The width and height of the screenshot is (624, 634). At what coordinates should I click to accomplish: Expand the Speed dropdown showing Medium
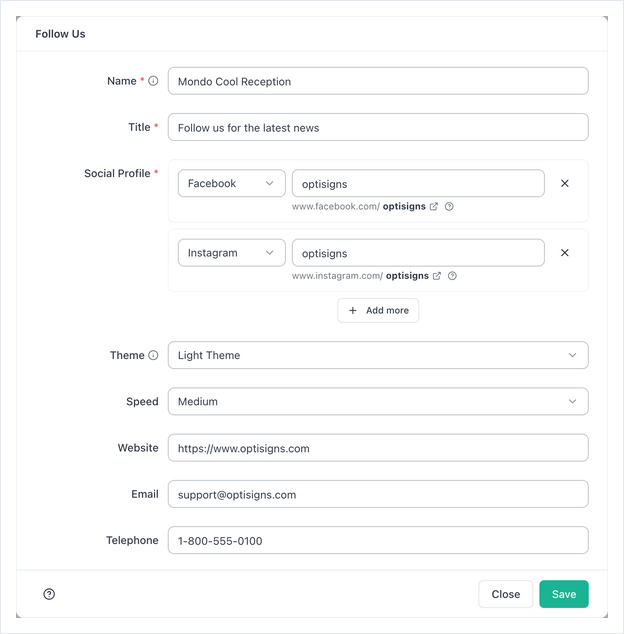tap(378, 402)
